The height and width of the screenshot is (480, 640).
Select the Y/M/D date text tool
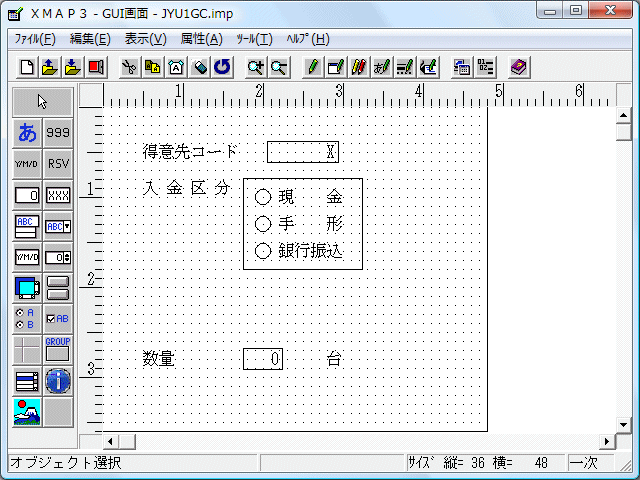pos(27,164)
